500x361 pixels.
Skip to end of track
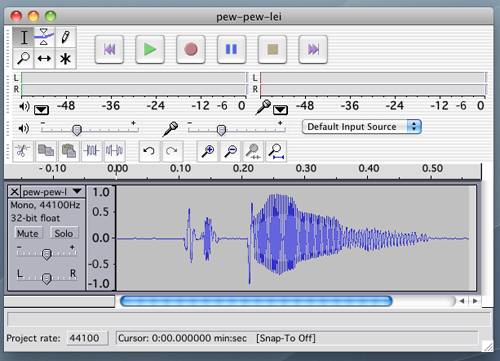[x=313, y=49]
